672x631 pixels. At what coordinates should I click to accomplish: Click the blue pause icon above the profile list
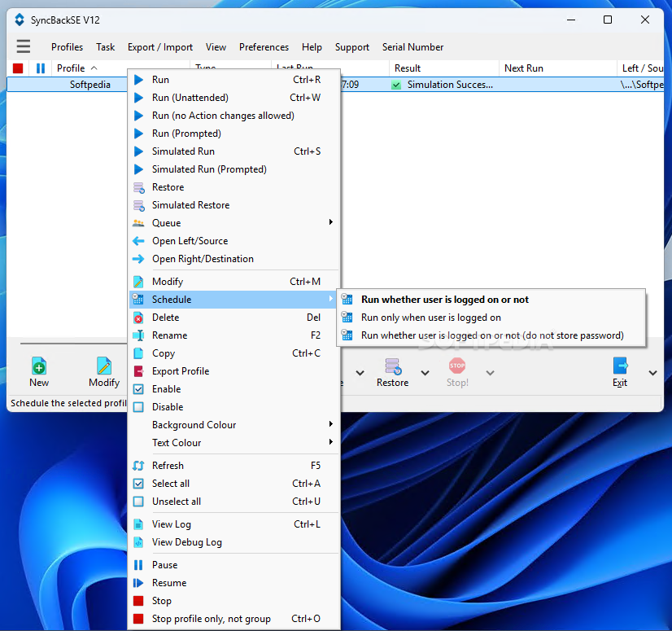point(41,68)
